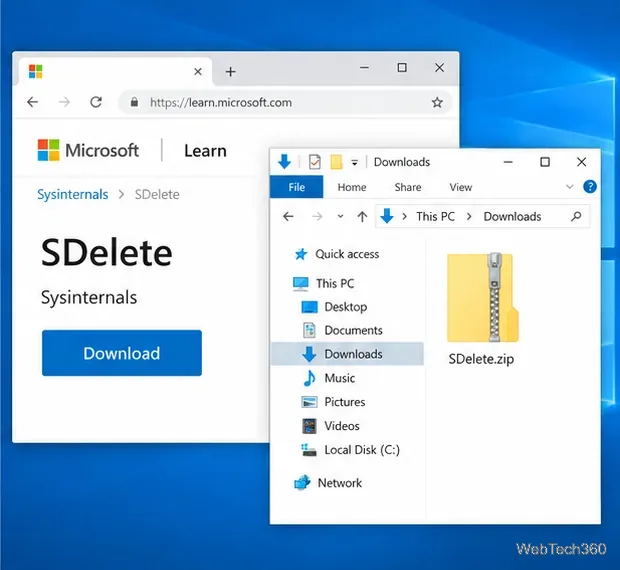Viewport: 620px width, 570px height.
Task: Open Documents in navigation pane
Action: [x=342, y=330]
